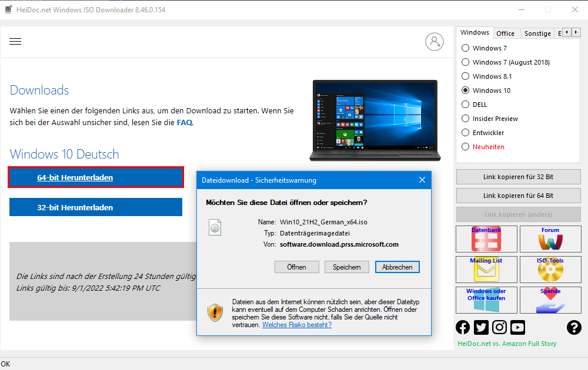Select the Windows 8.1 radio button
The width and height of the screenshot is (588, 370).
click(465, 76)
